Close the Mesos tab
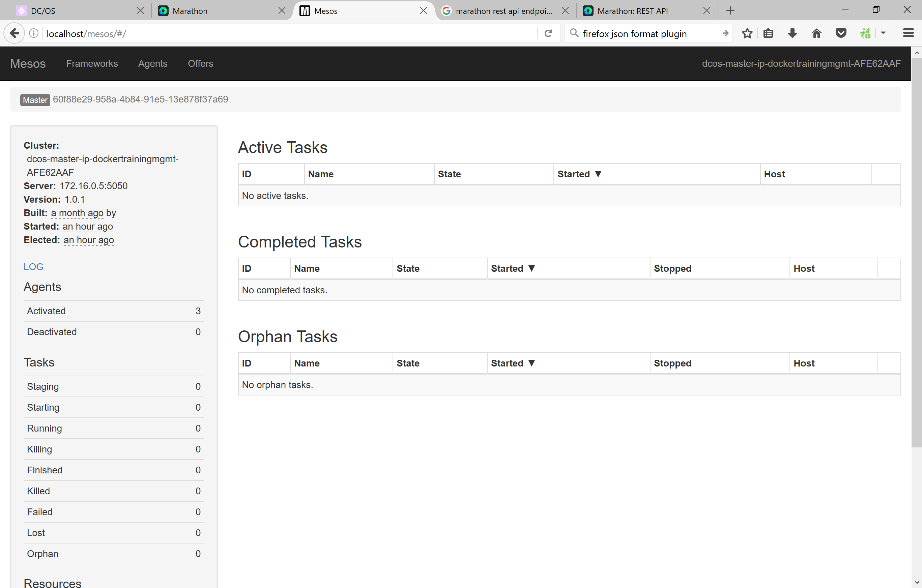 [x=424, y=11]
